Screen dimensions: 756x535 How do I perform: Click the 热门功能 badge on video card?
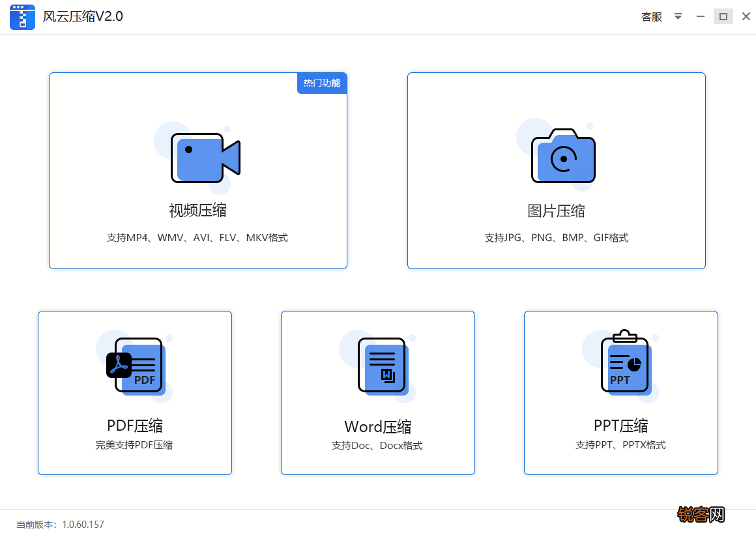[x=322, y=83]
